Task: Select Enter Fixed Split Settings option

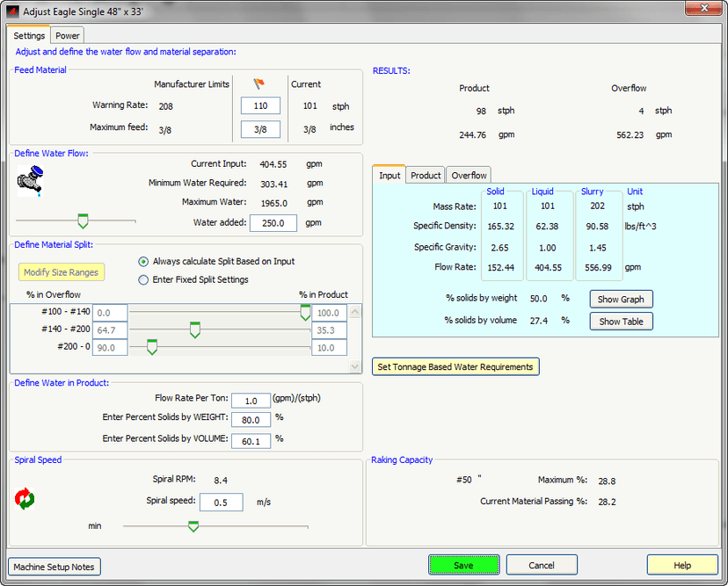Action: 144,279
